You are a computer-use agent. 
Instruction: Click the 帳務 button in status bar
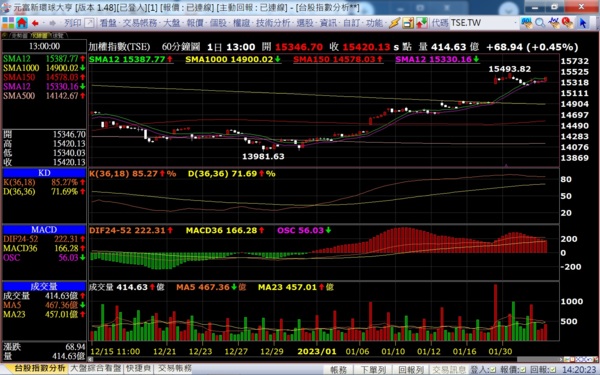point(338,370)
